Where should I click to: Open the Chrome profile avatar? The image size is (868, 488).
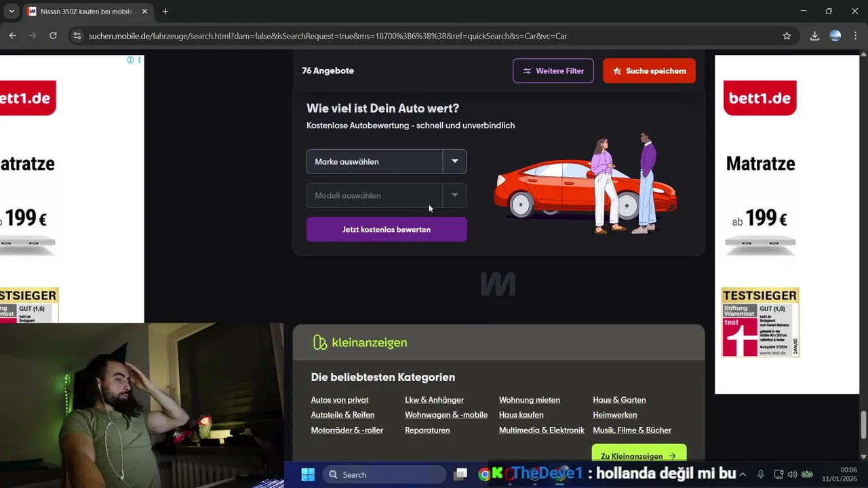835,36
